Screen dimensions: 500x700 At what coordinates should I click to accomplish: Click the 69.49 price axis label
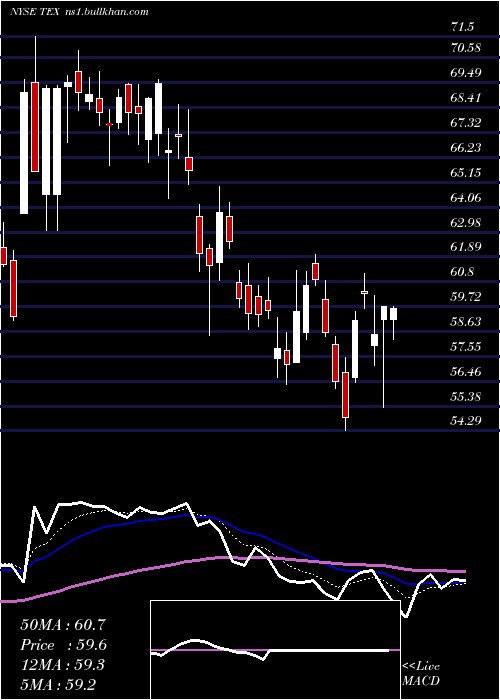point(466,72)
